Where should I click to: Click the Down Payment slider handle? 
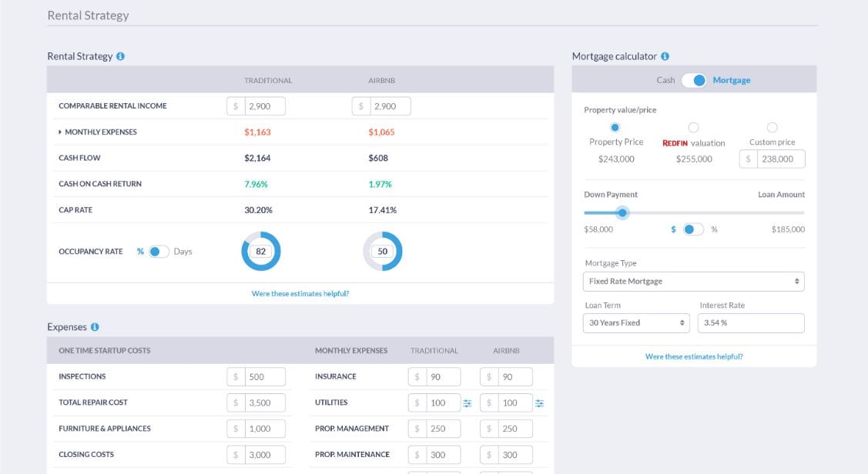[622, 213]
